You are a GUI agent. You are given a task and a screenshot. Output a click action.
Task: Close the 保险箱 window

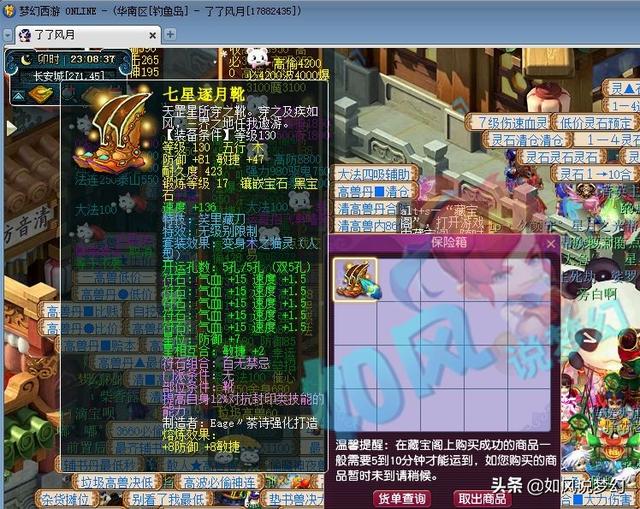pyautogui.click(x=551, y=244)
